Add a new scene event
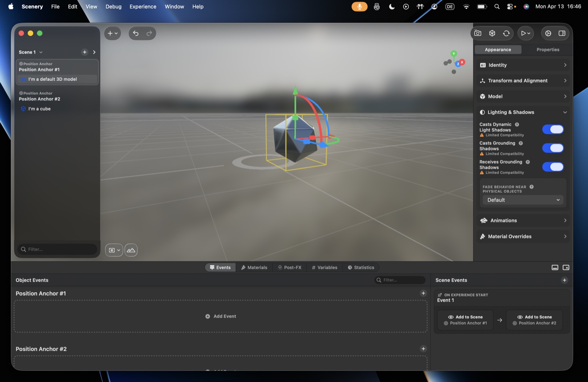Viewport: 588px width, 382px height. pos(564,281)
